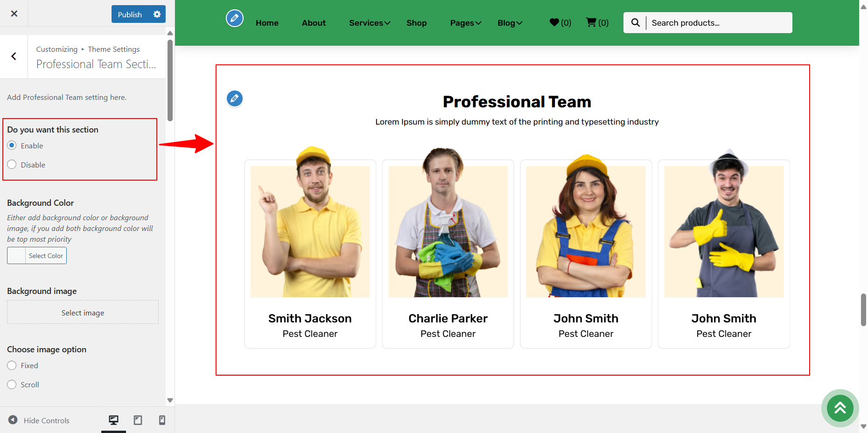Click the edit pencil icon in header
This screenshot has height=433, width=868.
coord(234,19)
